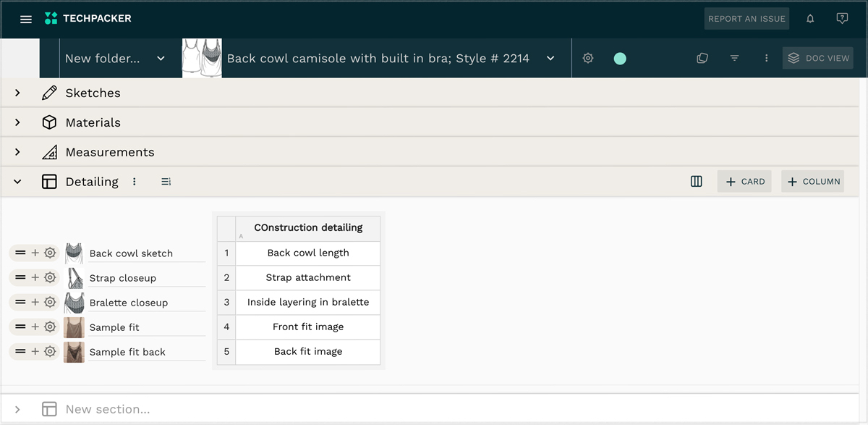Screen dimensions: 868x425
Task: Click the green status circle
Action: 620,58
